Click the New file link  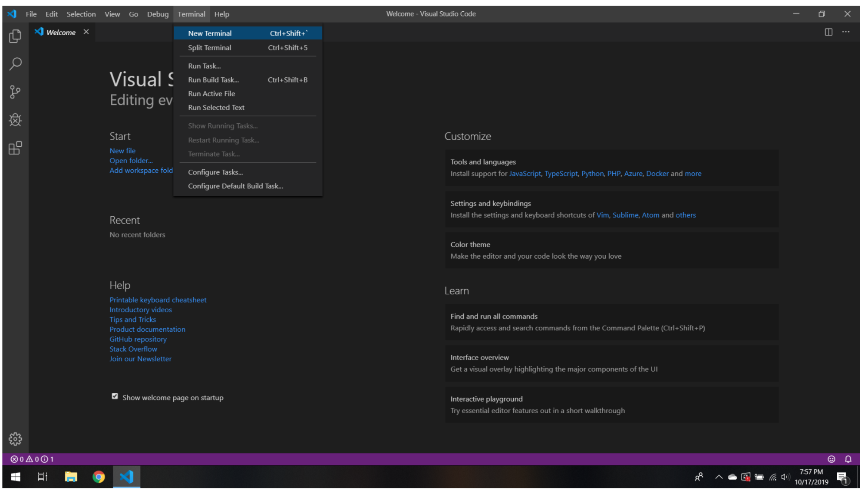[122, 151]
